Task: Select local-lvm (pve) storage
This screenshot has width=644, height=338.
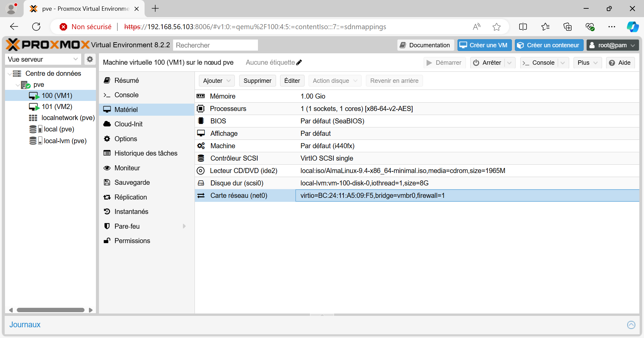Action: (x=51, y=141)
